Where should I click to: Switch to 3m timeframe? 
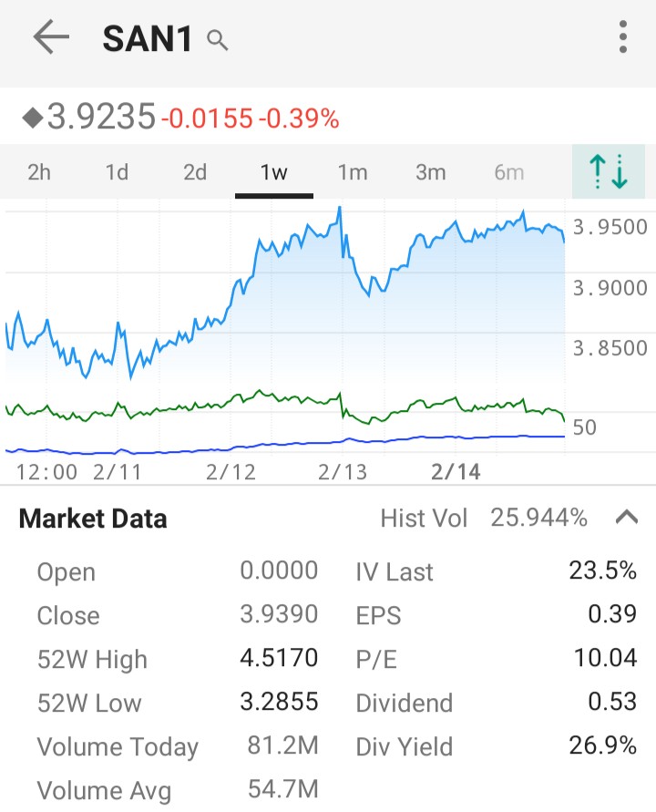tap(430, 172)
